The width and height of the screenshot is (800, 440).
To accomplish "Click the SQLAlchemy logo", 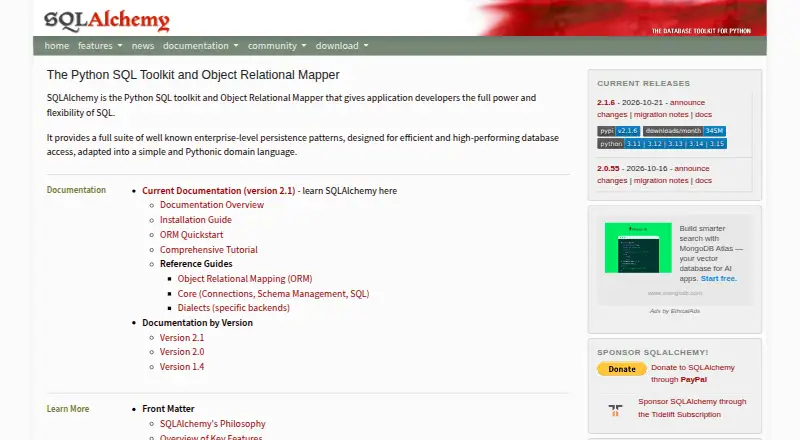I will tap(107, 20).
